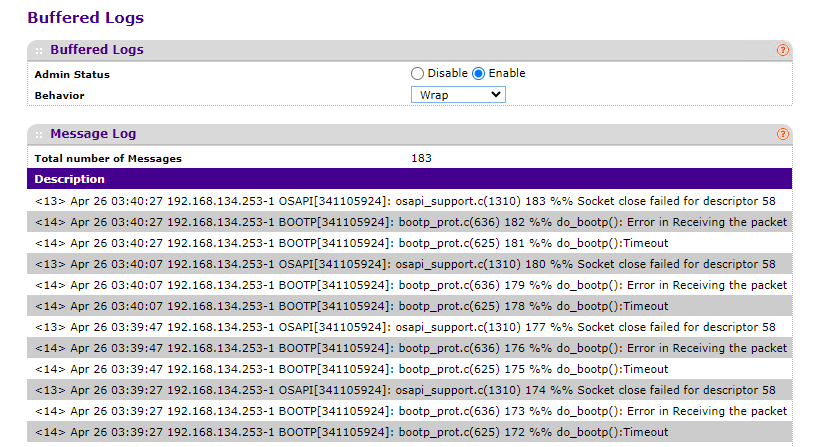825x447 pixels.
Task: Select log entry 176 bootp receive error
Action: [405, 348]
